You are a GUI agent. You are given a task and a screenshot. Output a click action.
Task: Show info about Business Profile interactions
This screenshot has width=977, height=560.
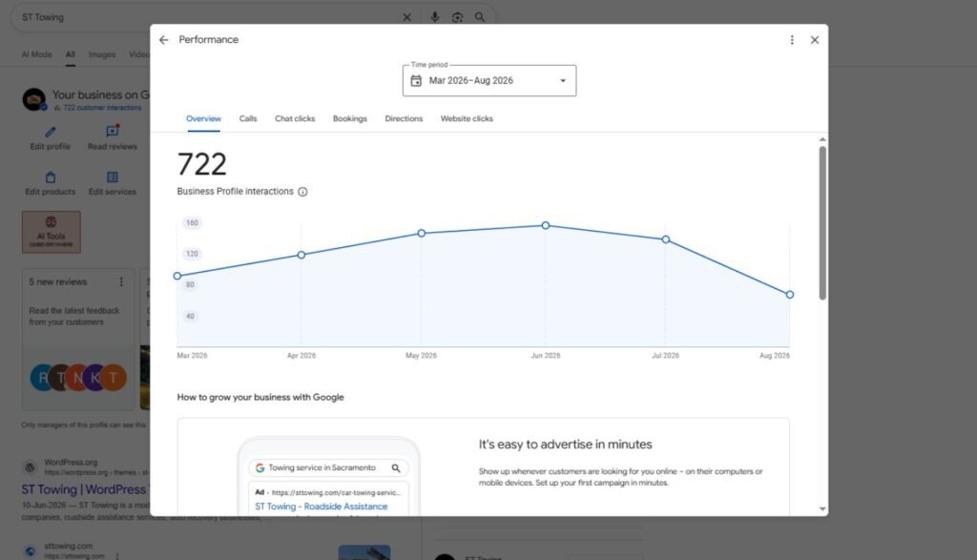pos(302,192)
